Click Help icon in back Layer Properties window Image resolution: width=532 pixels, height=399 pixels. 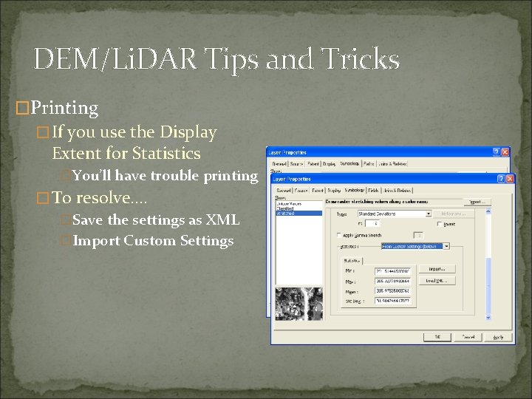click(x=496, y=152)
